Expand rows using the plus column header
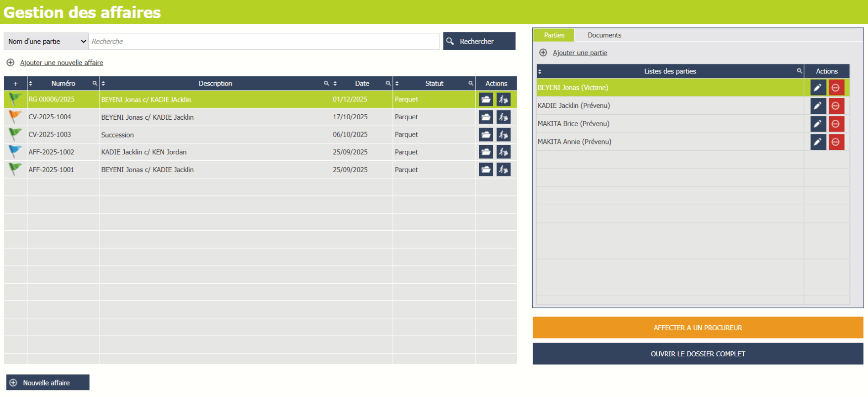The height and width of the screenshot is (397, 868). point(16,84)
